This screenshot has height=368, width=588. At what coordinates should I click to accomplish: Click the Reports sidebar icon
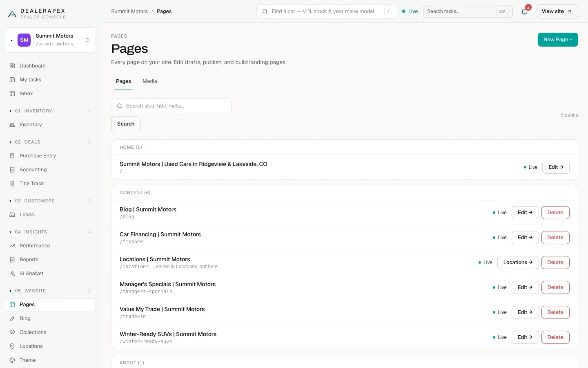12,260
